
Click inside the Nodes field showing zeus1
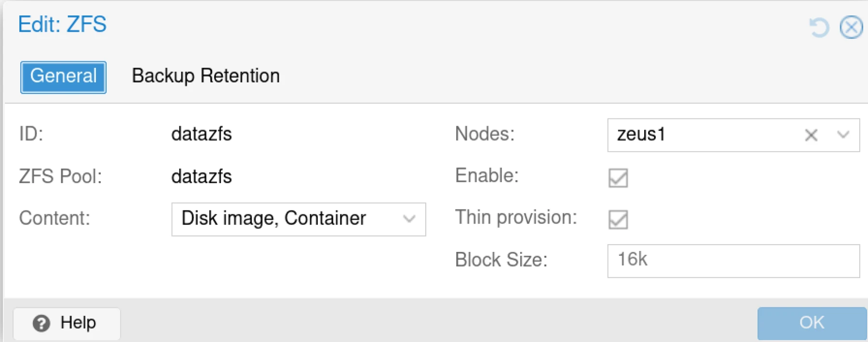pyautogui.click(x=699, y=135)
